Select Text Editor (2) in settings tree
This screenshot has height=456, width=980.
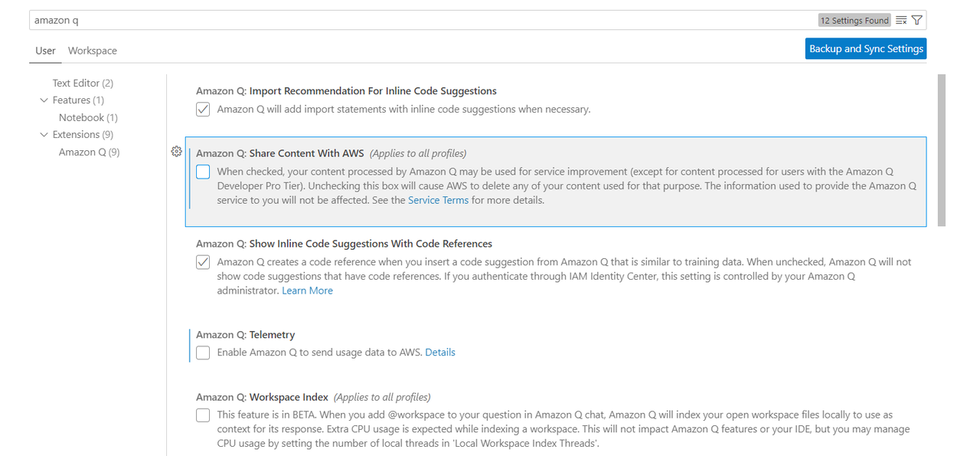[83, 83]
